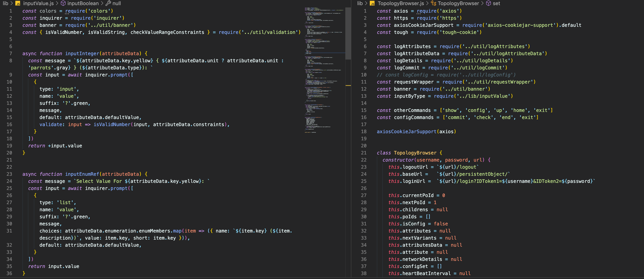The image size is (644, 279).
Task: Click the constructor keyword
Action: (x=398, y=160)
